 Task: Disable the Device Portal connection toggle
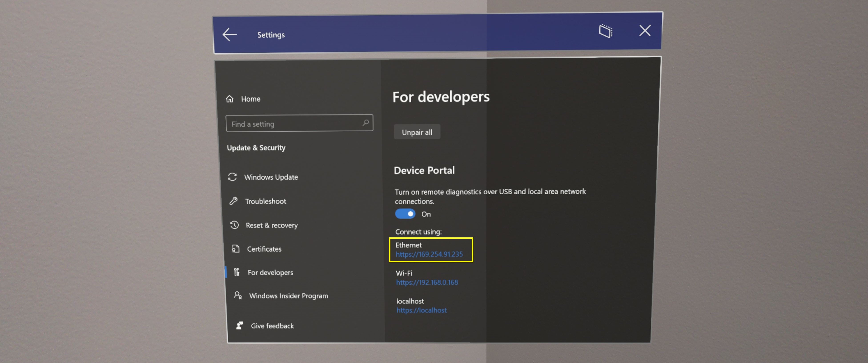click(405, 214)
